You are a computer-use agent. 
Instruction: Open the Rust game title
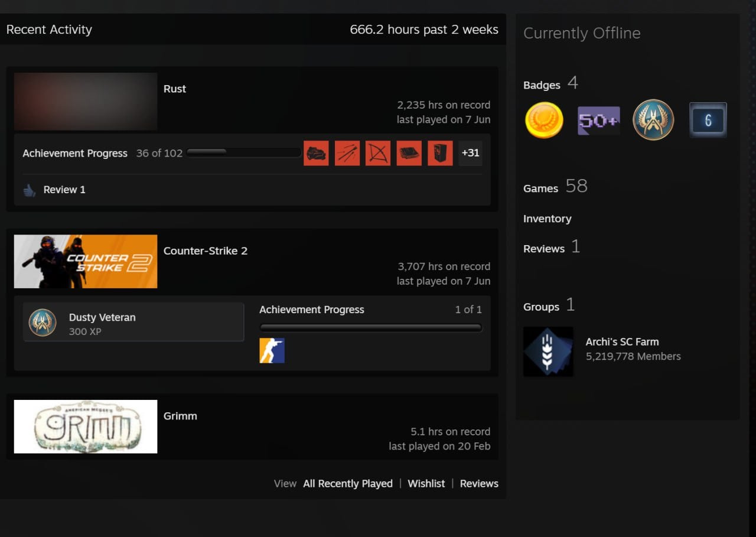[175, 89]
